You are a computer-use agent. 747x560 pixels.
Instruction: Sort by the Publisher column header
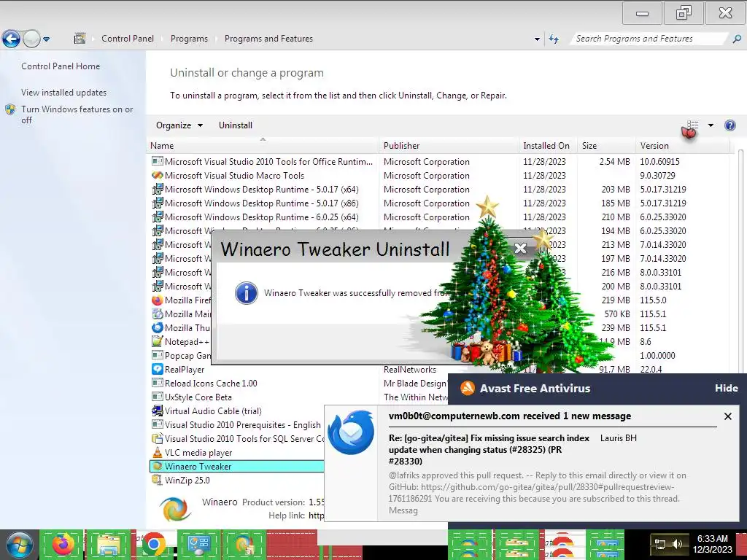pos(449,146)
